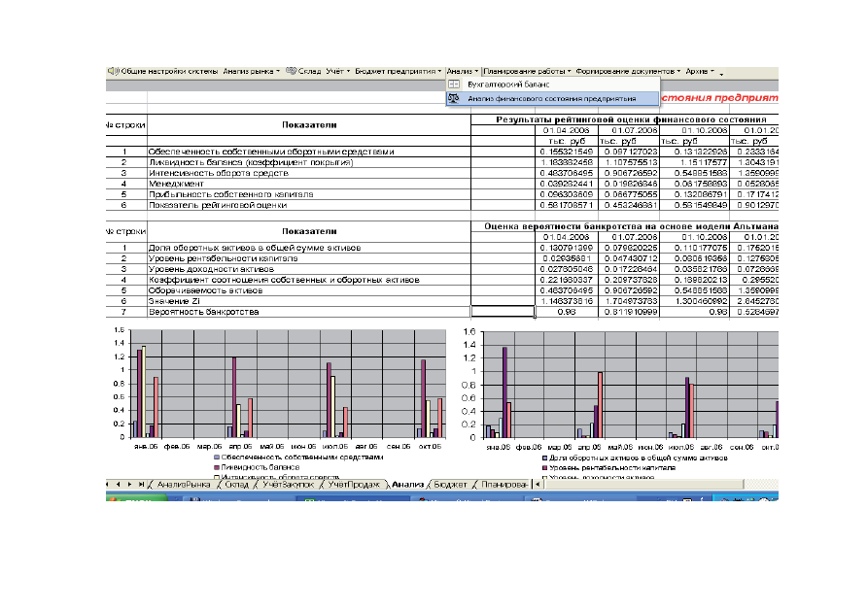Switch to the Бюджет sheet tab
Image resolution: width=868 pixels, height=611 pixels.
pos(450,485)
